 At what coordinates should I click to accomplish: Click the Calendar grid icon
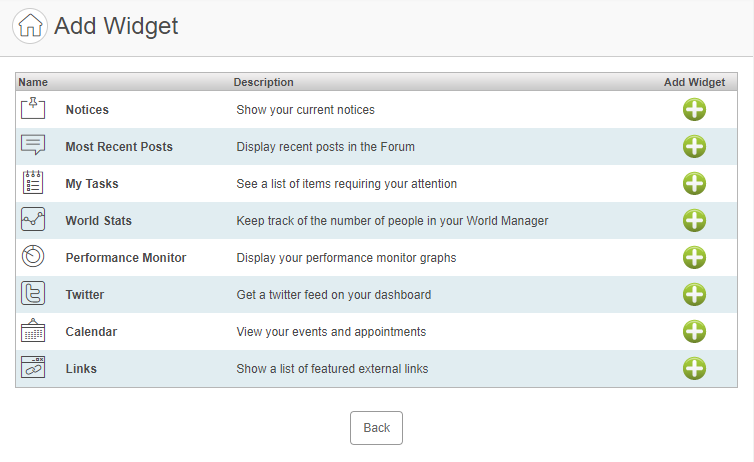33,330
